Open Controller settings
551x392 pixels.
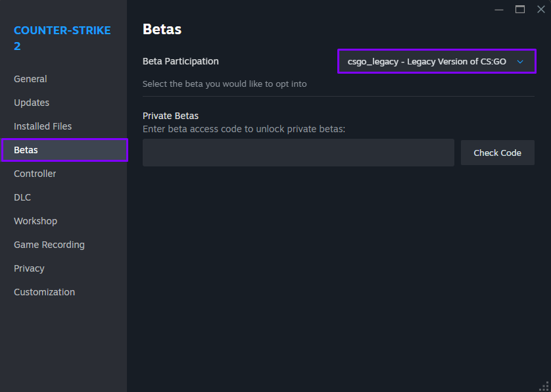point(35,174)
